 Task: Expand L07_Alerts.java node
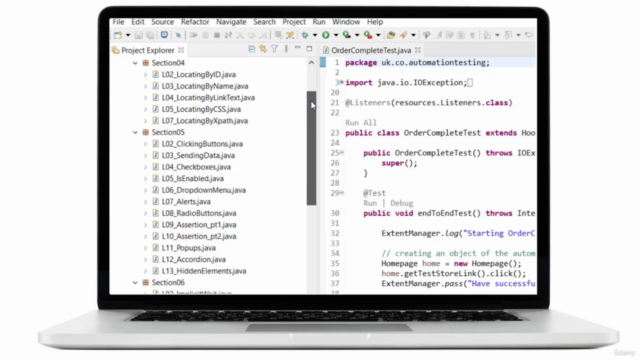point(145,202)
